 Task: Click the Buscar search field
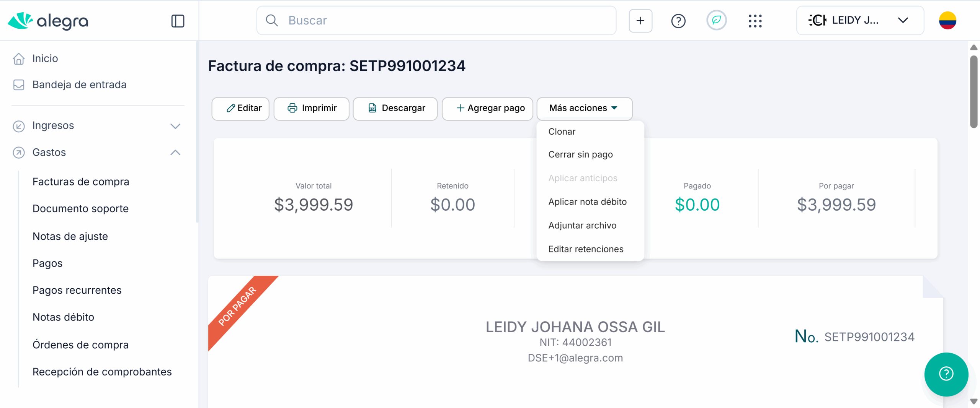tap(436, 21)
